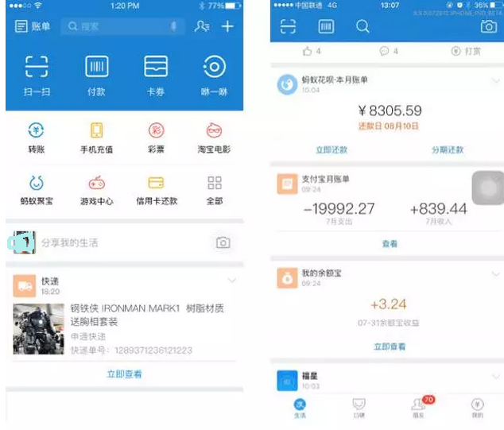Tap the 咻一咻 icon
Screen dimensions: 504x430
[214, 68]
